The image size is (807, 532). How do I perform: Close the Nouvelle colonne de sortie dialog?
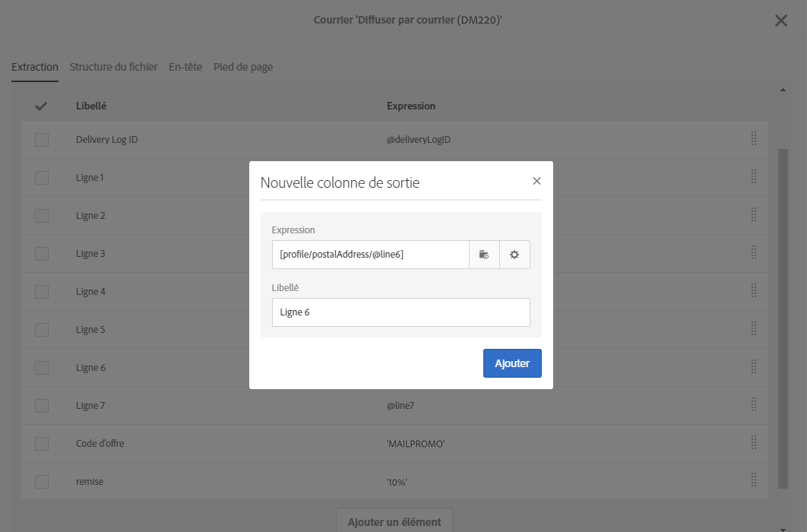coord(536,181)
